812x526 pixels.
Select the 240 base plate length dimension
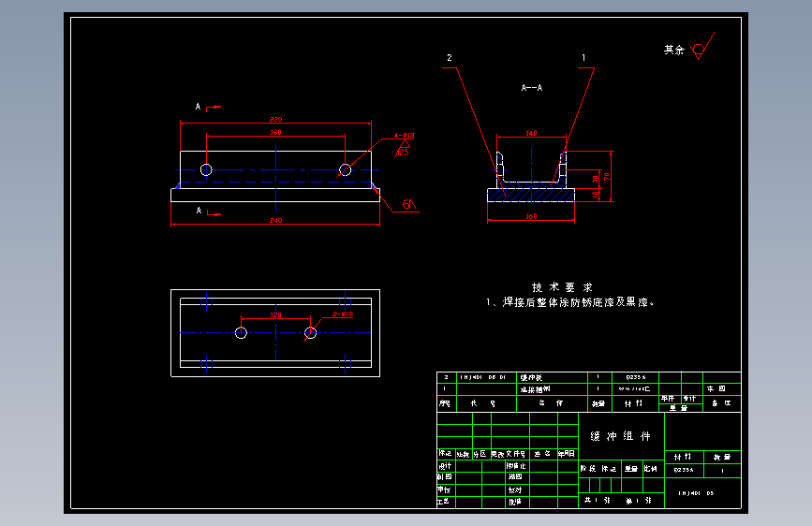[275, 221]
